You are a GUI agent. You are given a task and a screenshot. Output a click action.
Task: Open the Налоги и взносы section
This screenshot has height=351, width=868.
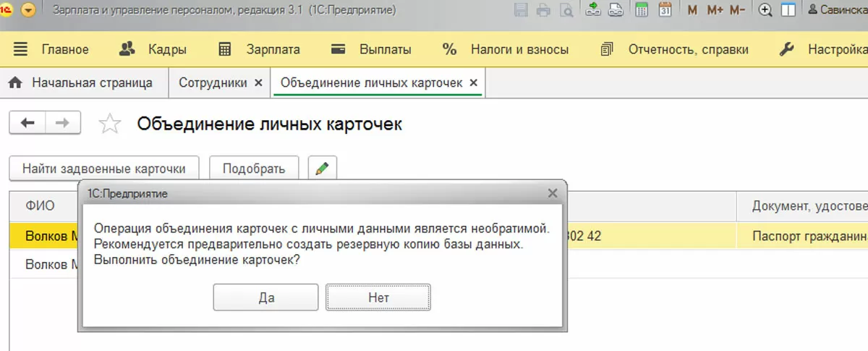tap(506, 50)
